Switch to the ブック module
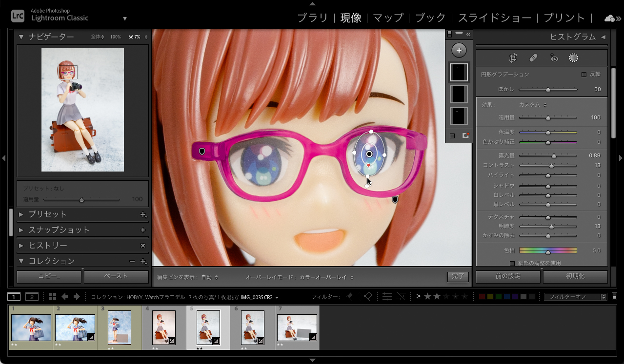This screenshot has width=624, height=364. tap(430, 18)
